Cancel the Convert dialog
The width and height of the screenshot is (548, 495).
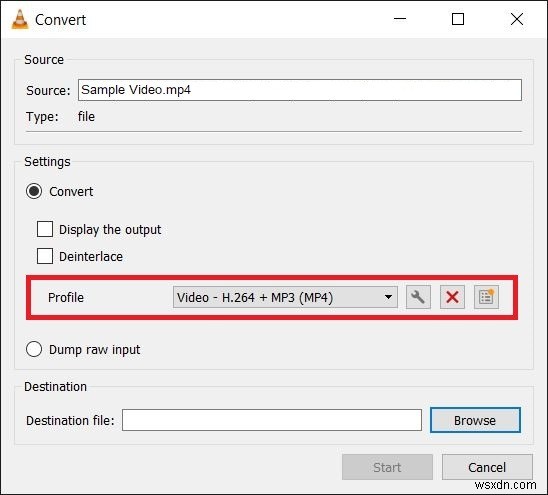(x=487, y=467)
